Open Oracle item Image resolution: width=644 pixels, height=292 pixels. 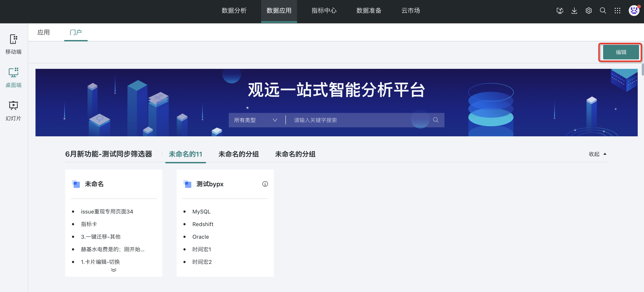(x=200, y=237)
